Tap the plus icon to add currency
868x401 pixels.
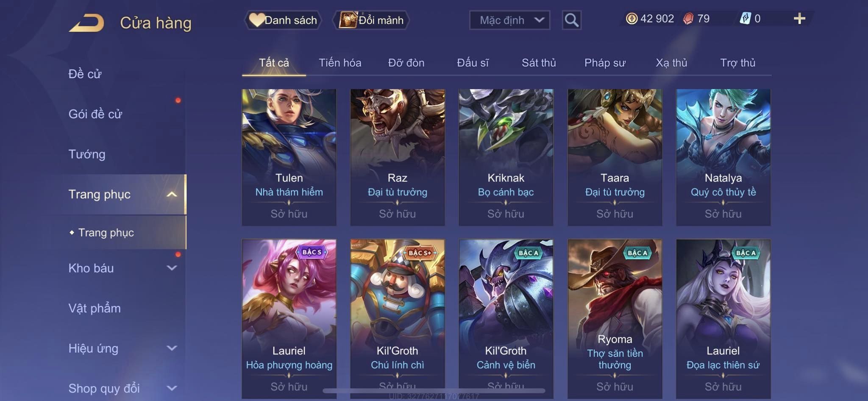799,19
